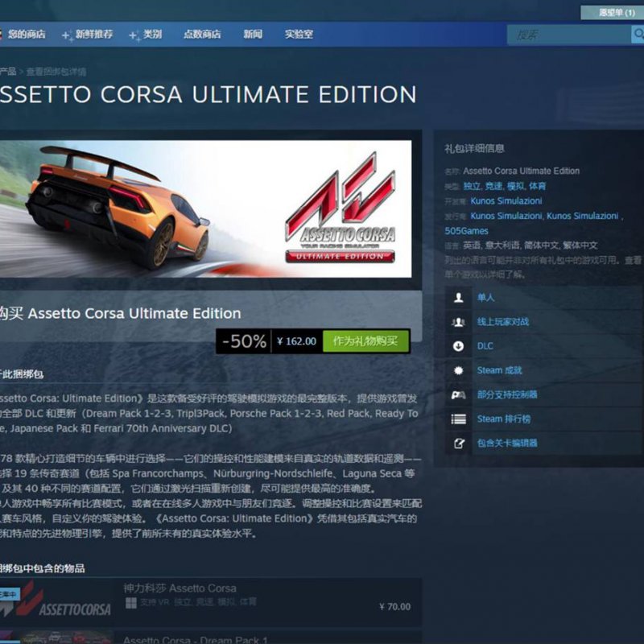
Task: Click the 新鲜推荐 plus sparkle icon
Action: pyautogui.click(x=68, y=35)
